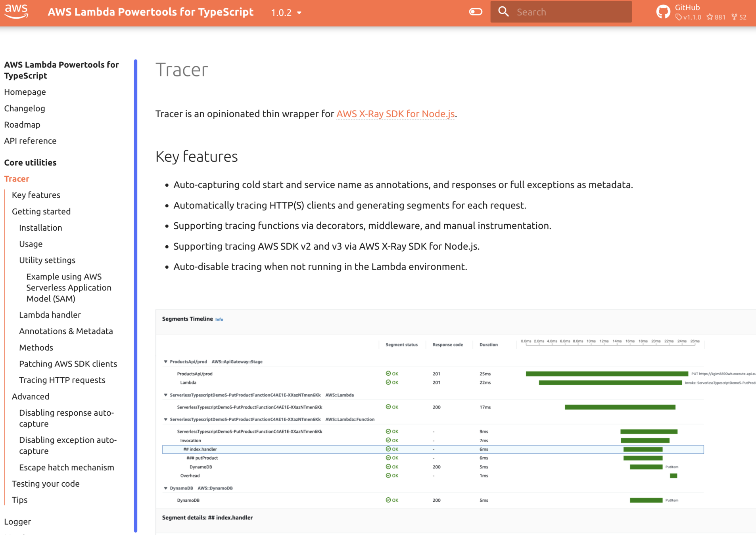Click the 52 forks counter
This screenshot has width=756, height=535.
739,17
